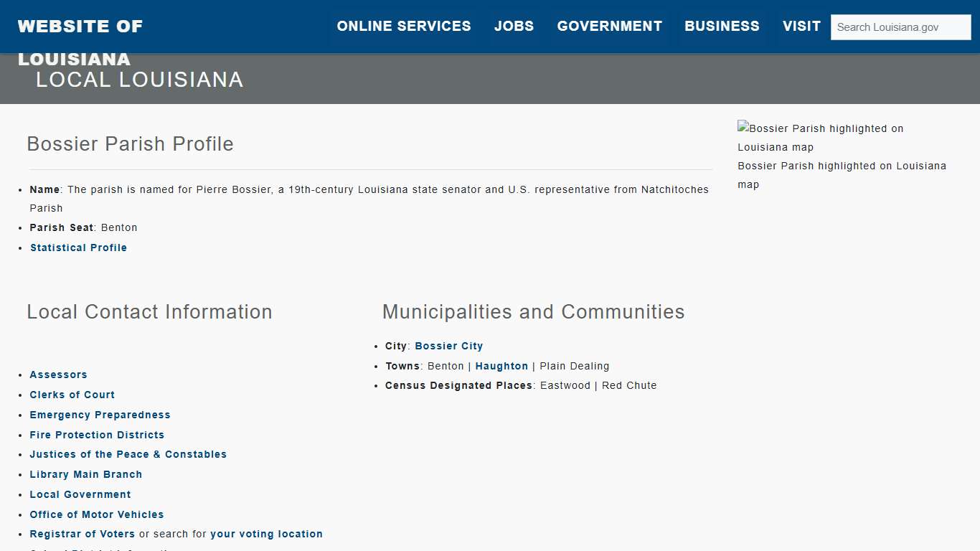Select the Clerks of Court link

point(72,395)
